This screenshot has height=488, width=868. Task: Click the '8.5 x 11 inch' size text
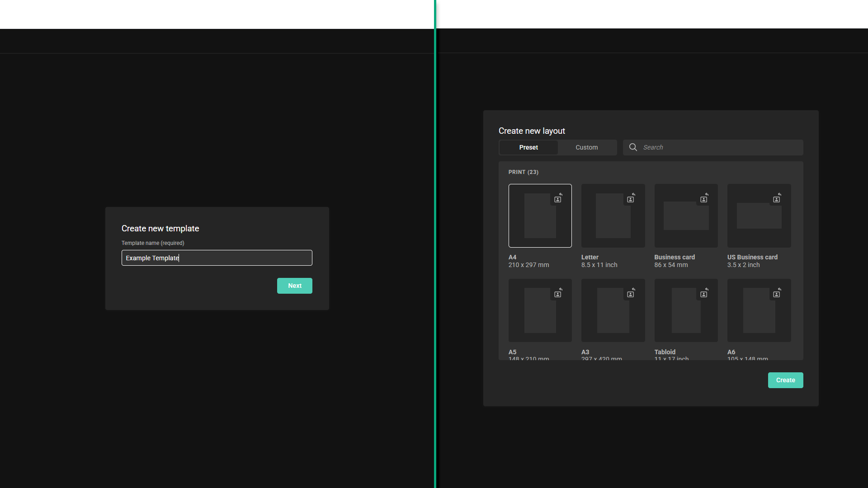(x=599, y=265)
